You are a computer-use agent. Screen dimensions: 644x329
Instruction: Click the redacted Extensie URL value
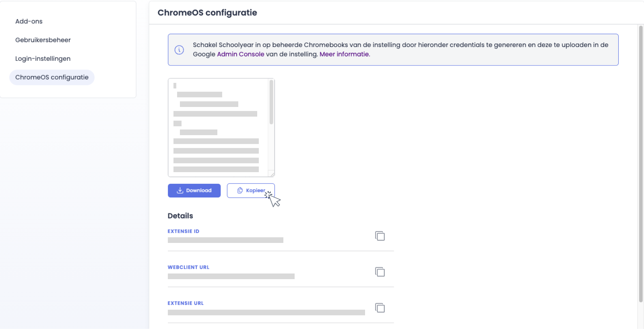266,313
